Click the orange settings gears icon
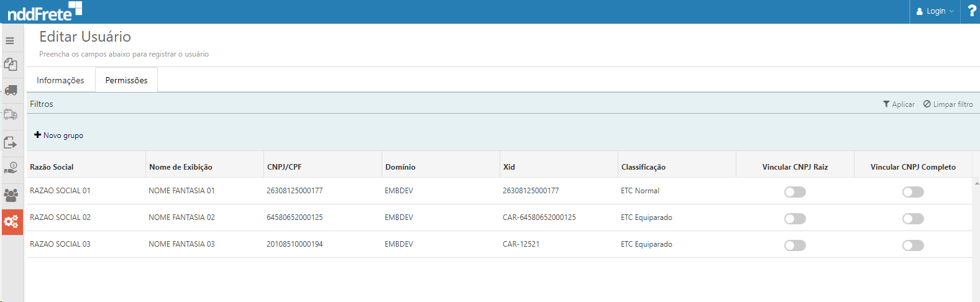Viewport: 980px width, 302px height. [x=11, y=221]
